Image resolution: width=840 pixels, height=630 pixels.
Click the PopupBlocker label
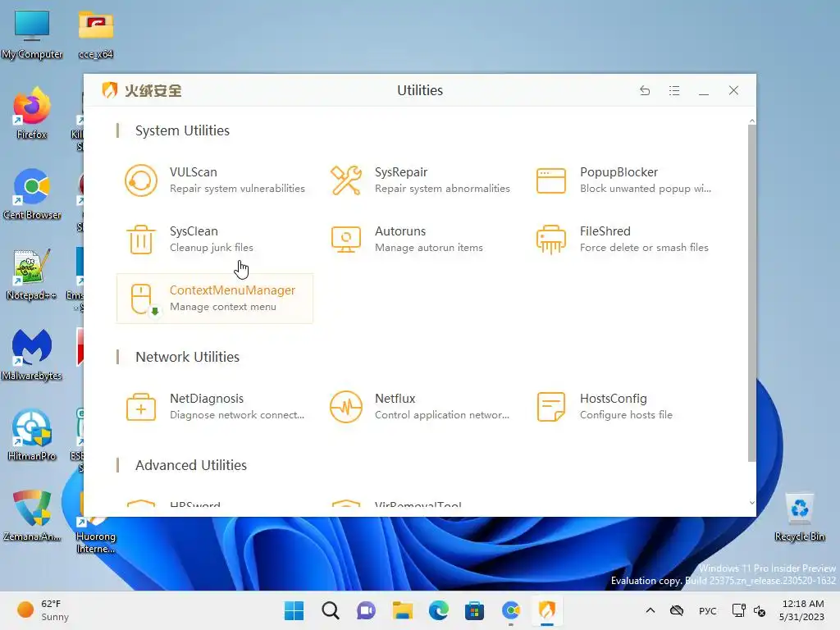click(619, 172)
